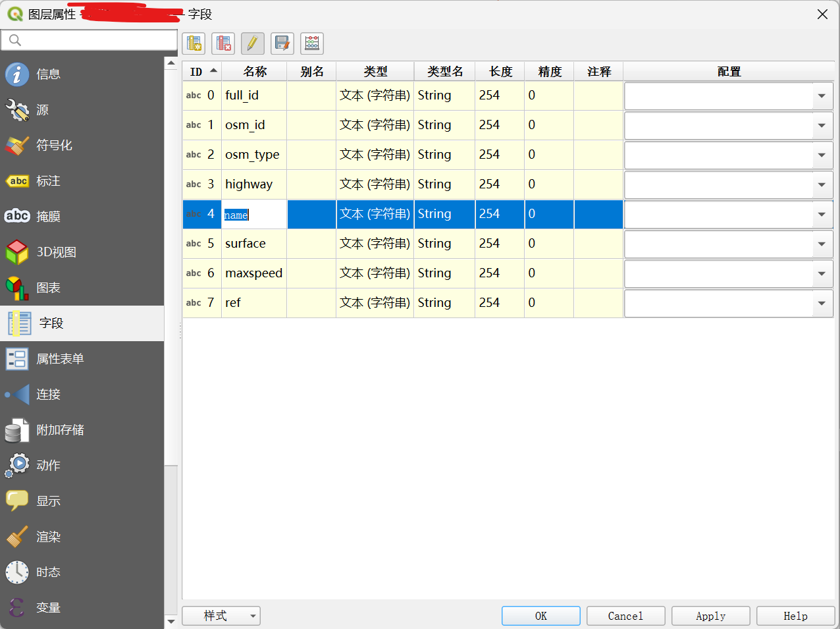Select the 动作 (Actions) sidebar item
This screenshot has height=629, width=840.
click(48, 466)
